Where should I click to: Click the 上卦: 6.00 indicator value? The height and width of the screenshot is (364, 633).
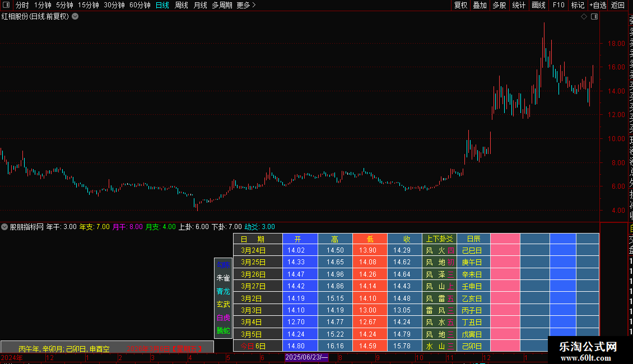194,227
